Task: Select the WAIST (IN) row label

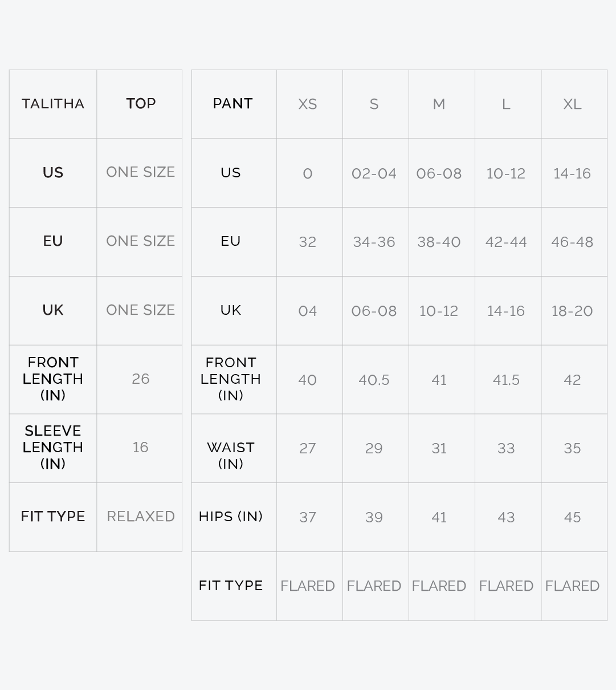Action: [231, 455]
